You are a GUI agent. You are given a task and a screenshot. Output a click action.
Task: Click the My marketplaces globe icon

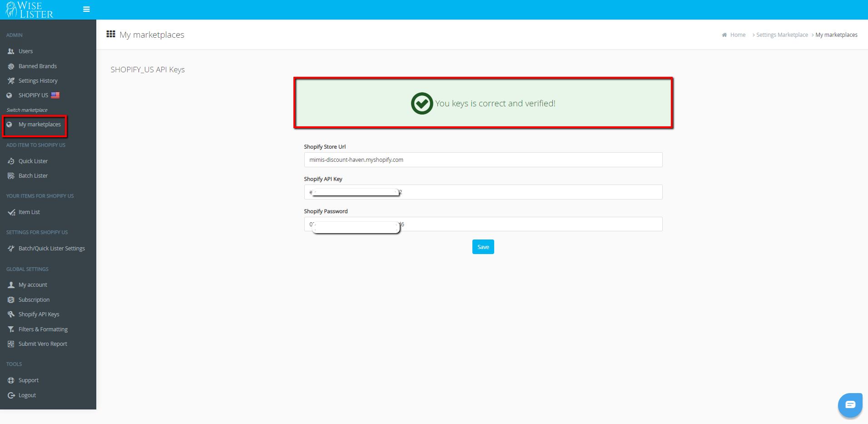tap(9, 125)
